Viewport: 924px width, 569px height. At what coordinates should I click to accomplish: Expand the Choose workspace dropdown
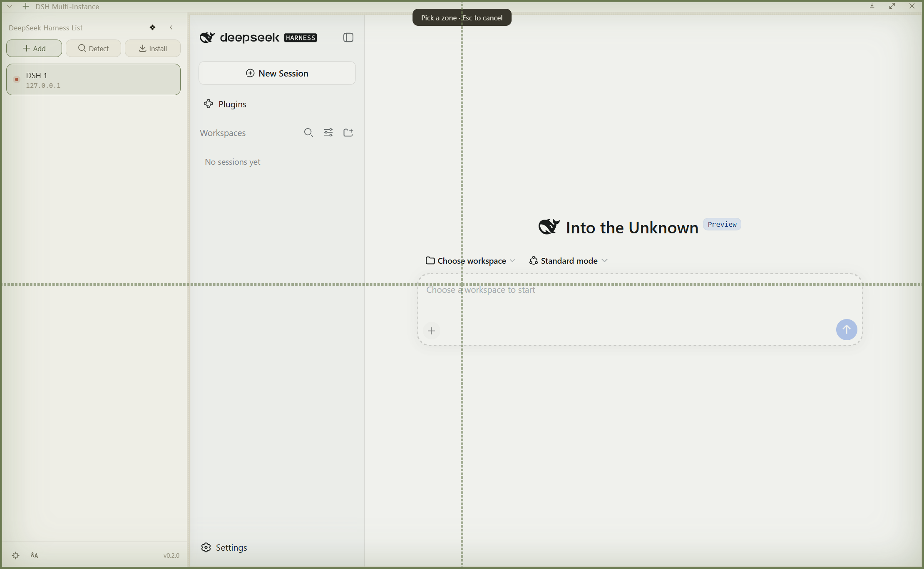pyautogui.click(x=470, y=261)
